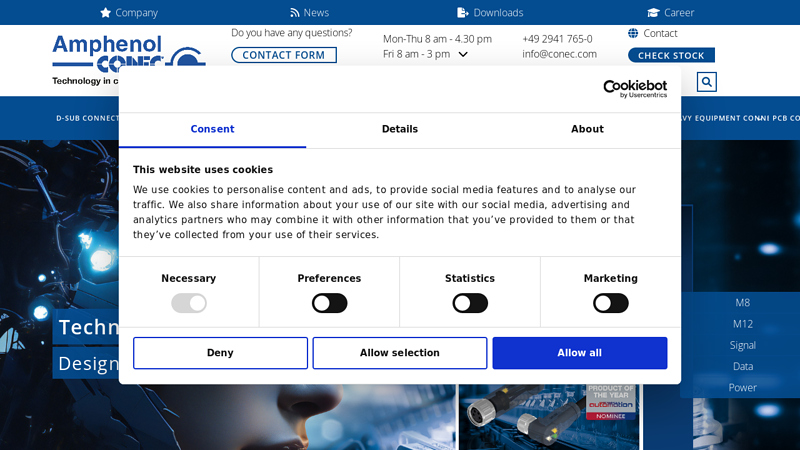Open the Product of the Year connector thumbnail
Screen dimensions: 800x450
(549, 417)
